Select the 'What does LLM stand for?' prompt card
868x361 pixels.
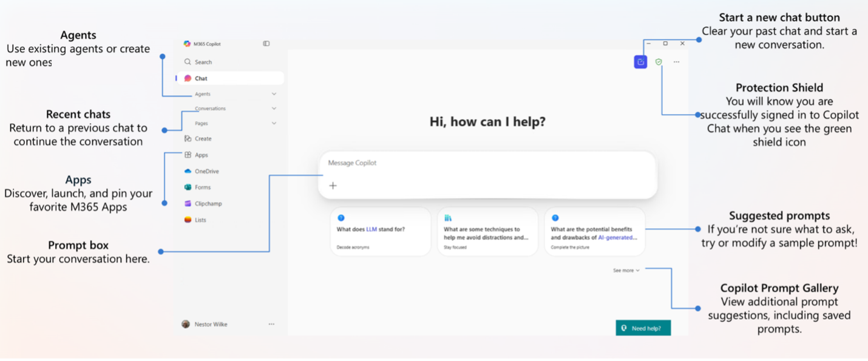tap(381, 232)
